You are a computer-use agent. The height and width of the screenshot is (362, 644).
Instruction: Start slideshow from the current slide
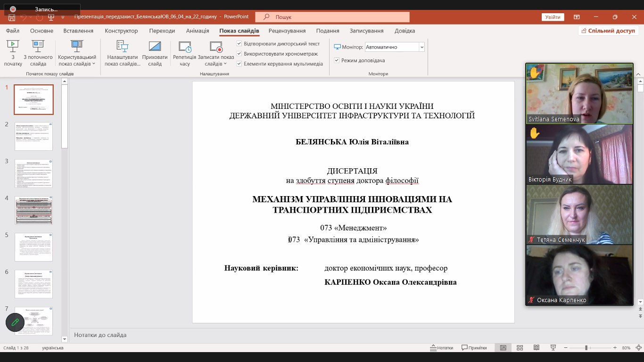tap(38, 53)
